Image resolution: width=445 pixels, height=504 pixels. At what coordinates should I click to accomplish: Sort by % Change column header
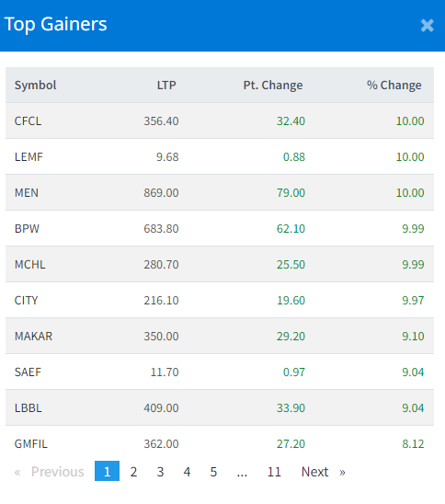pyautogui.click(x=394, y=86)
